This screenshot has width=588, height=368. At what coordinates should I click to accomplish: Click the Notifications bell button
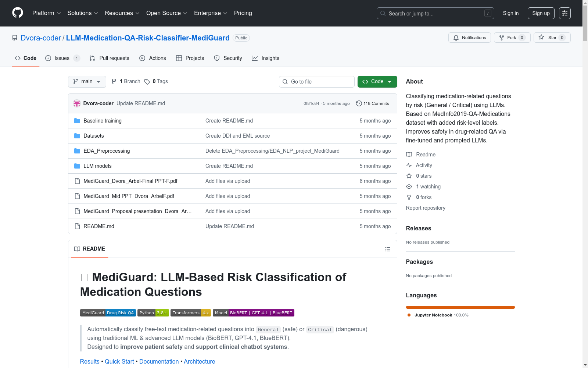tap(469, 38)
